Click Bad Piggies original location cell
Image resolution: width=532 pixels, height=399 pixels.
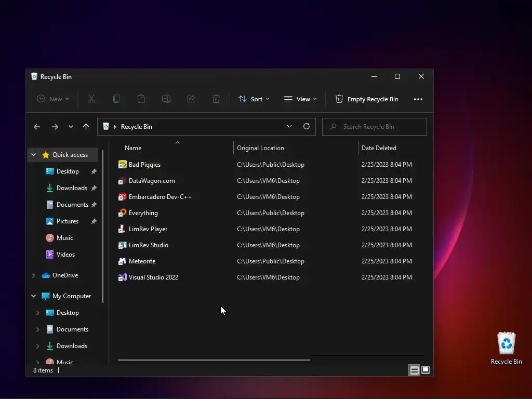pyautogui.click(x=270, y=165)
